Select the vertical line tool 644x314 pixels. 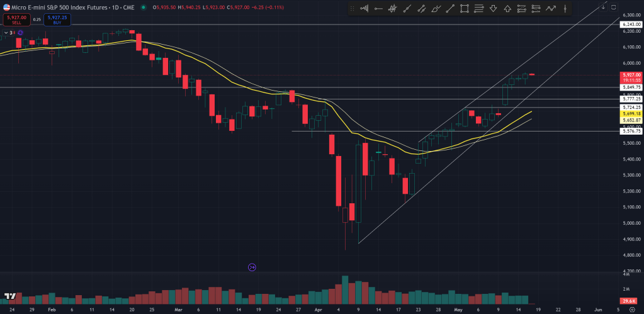tap(565, 9)
